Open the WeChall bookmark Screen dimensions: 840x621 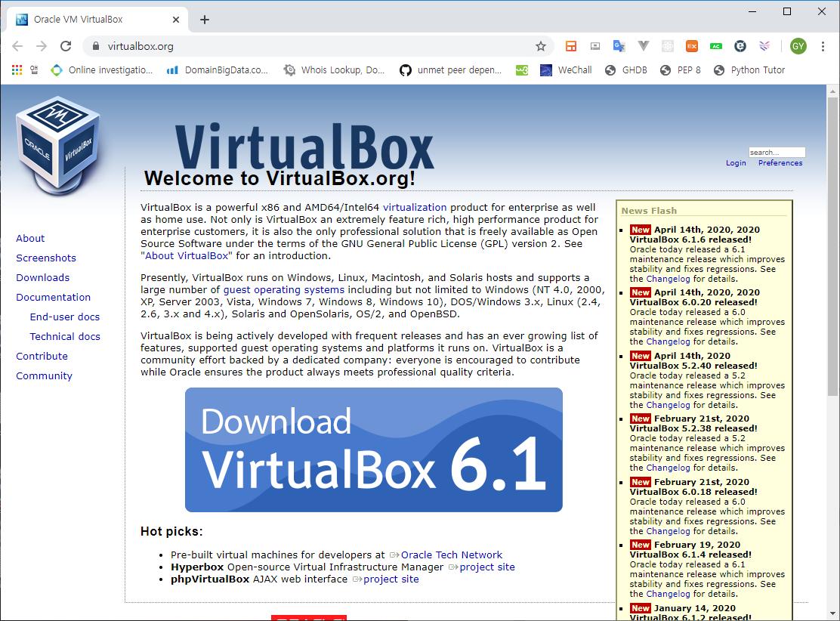coord(566,70)
